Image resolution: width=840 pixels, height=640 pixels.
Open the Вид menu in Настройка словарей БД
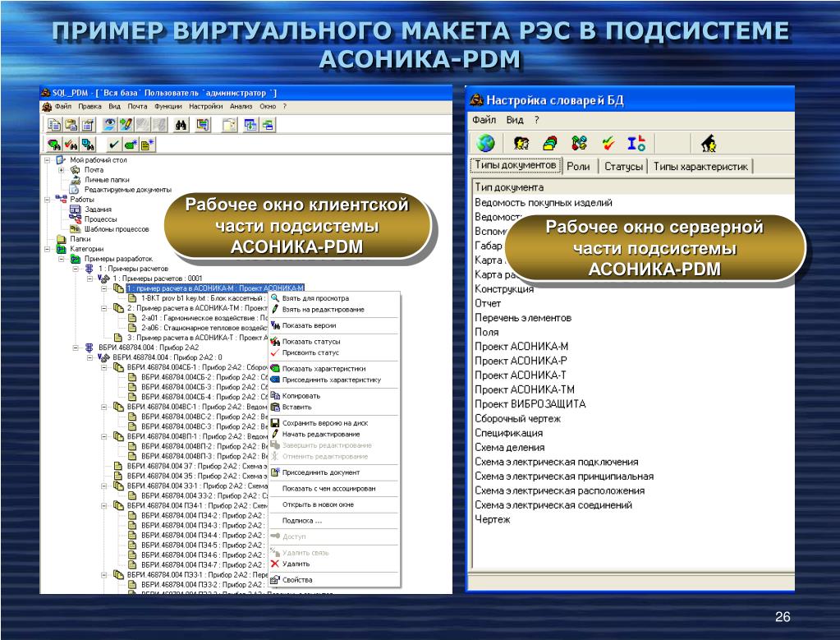coord(515,119)
